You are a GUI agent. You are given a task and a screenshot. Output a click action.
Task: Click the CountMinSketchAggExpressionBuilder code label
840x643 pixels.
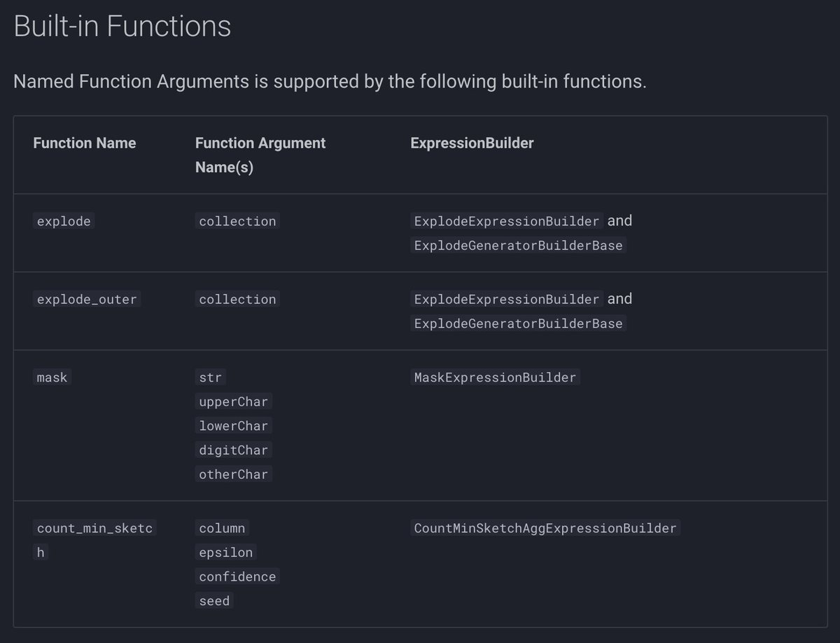[545, 528]
